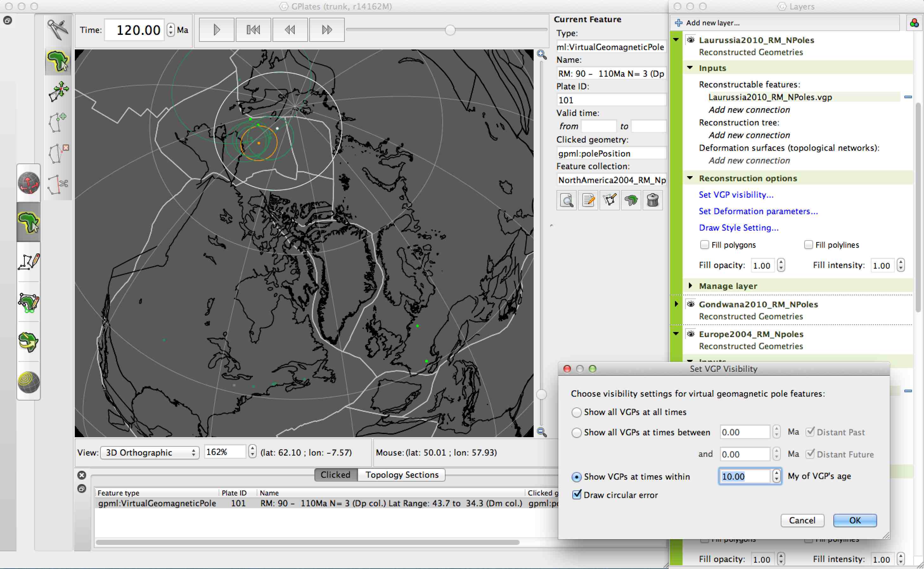Click the Set VGP visibility link
Viewport: 924px width, 569px height.
736,195
